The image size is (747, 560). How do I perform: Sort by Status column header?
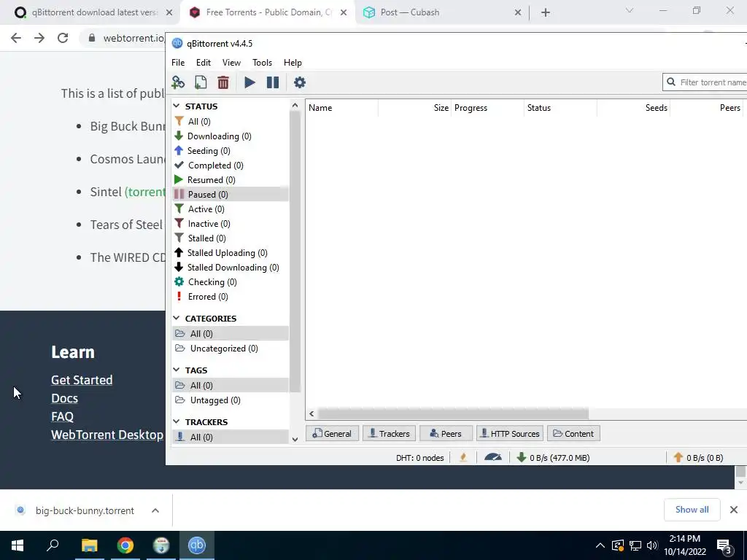560,108
